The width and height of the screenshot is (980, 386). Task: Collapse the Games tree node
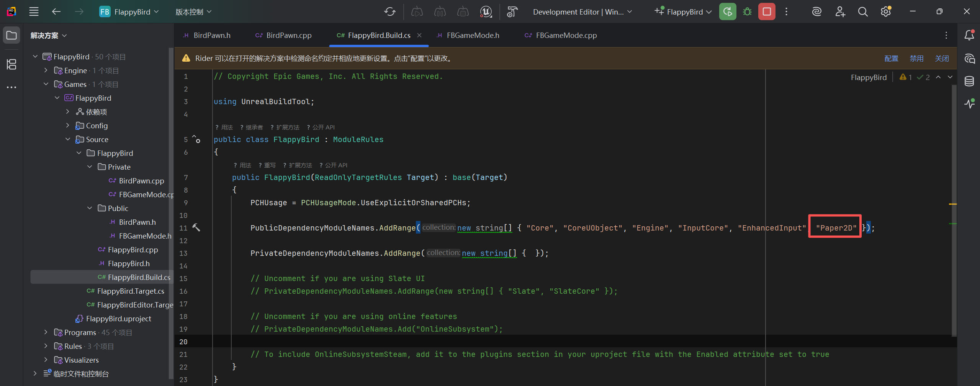tap(46, 84)
